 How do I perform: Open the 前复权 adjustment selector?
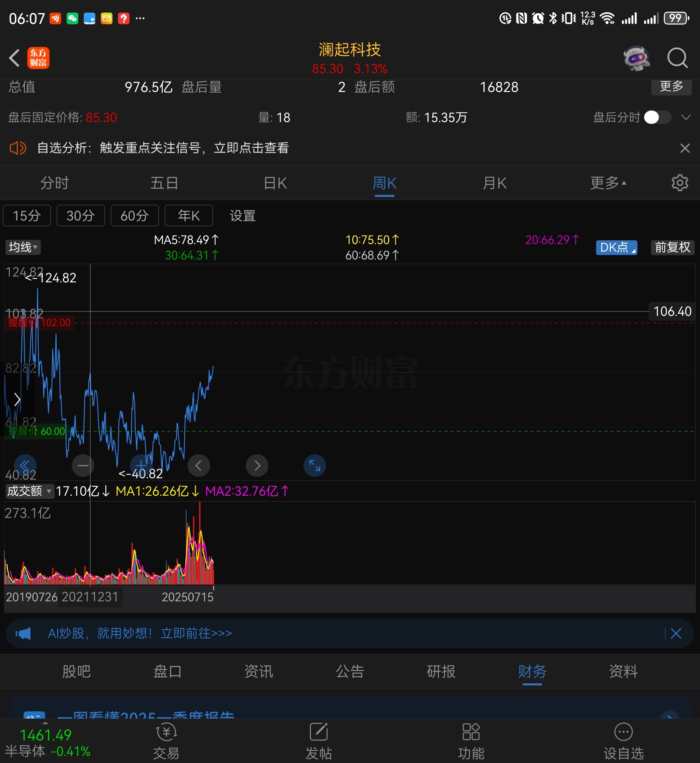pyautogui.click(x=673, y=247)
